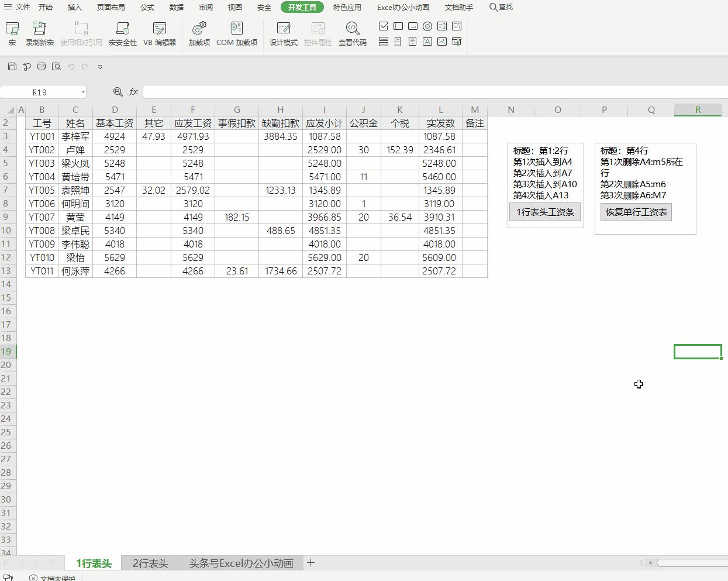
Task: Click the COM 加载项 icon
Action: click(x=236, y=33)
